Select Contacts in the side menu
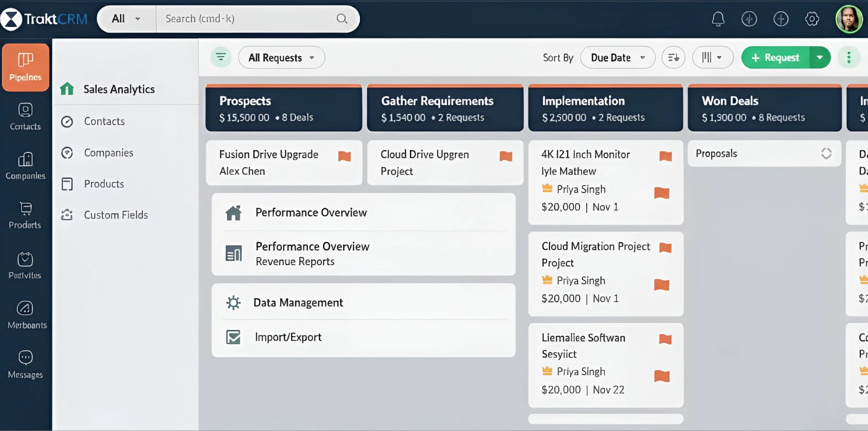 (x=104, y=121)
